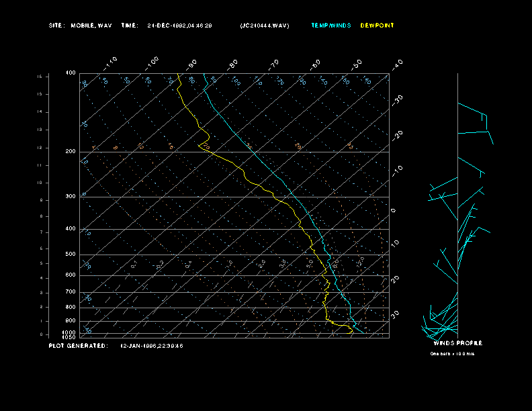
Task: Click the 500 pressure level label
Action: click(x=71, y=254)
